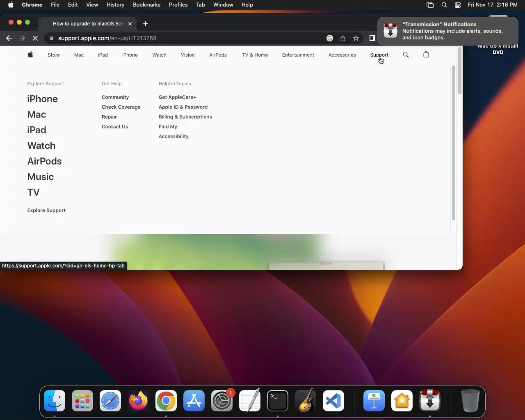
Task: Open the Contact Us link
Action: coord(115,127)
